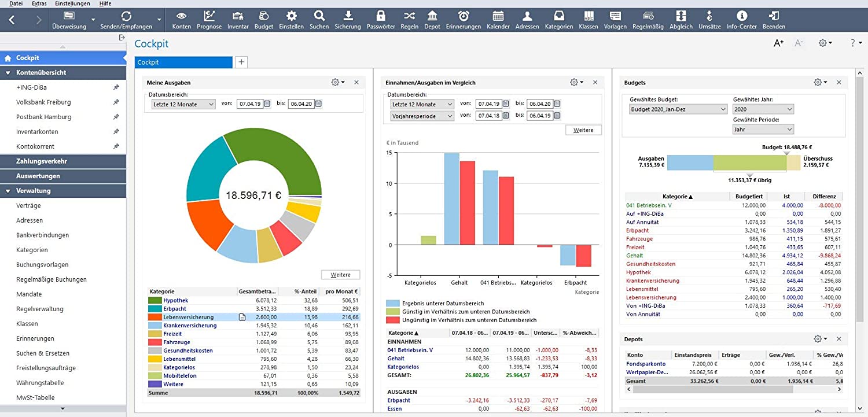Select Verträge in the sidebar
The width and height of the screenshot is (868, 417).
pos(29,206)
